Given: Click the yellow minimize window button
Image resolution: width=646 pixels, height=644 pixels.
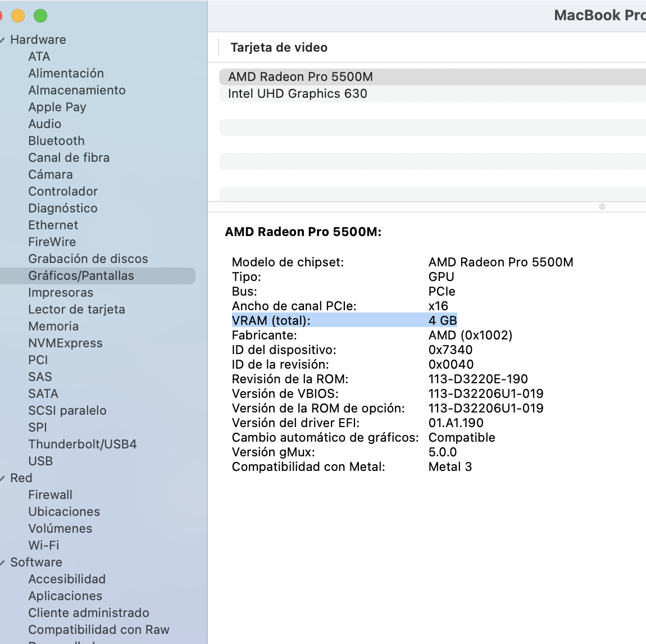Looking at the screenshot, I should pyautogui.click(x=18, y=16).
